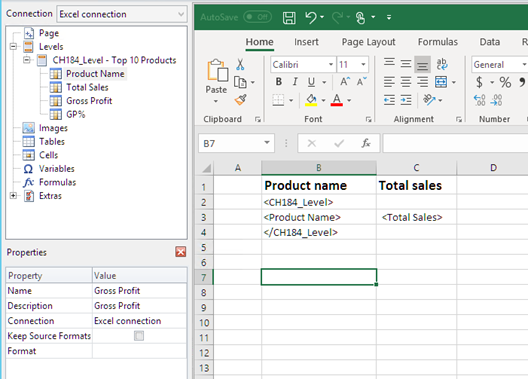Click the Align Left icon
The width and height of the screenshot is (528, 379).
[x=389, y=82]
